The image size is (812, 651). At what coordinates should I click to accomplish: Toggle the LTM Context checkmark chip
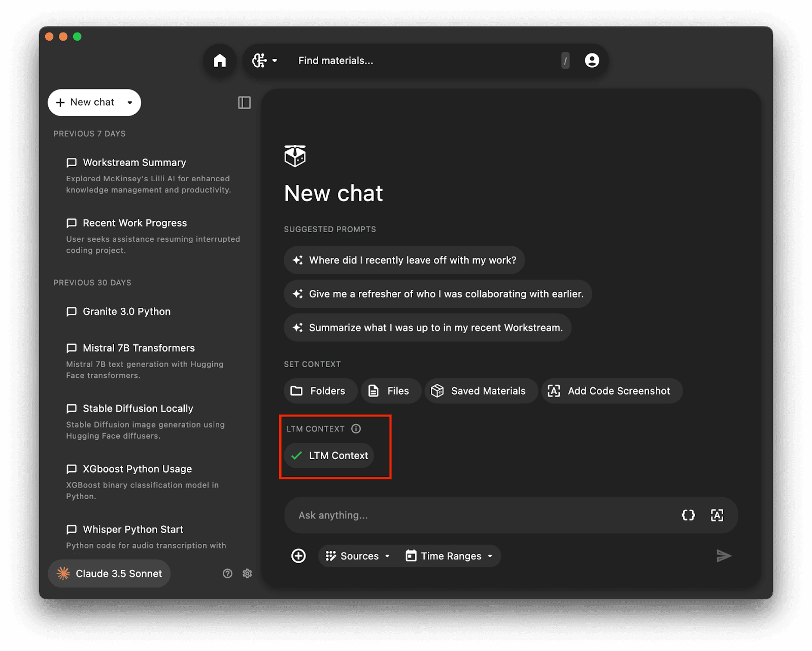[x=329, y=455]
